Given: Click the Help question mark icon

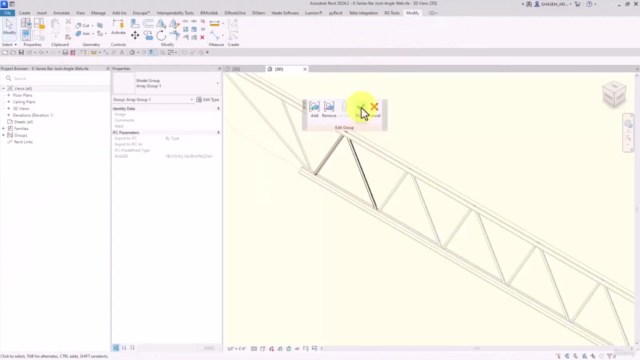Looking at the screenshot, I should pyautogui.click(x=589, y=4).
